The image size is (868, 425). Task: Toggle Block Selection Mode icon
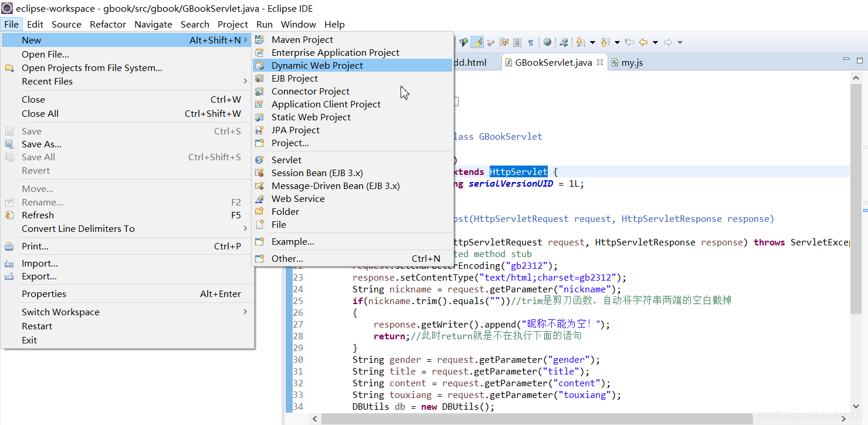pos(517,42)
